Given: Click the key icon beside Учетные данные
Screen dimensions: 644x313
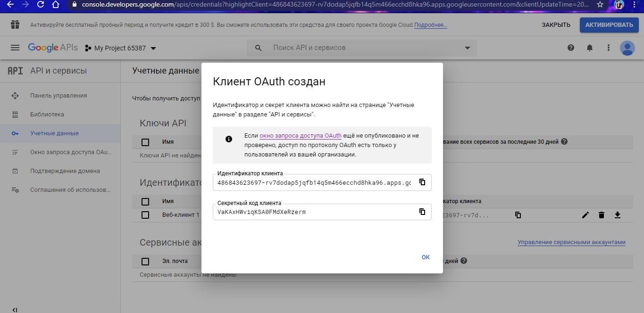Looking at the screenshot, I should point(15,133).
